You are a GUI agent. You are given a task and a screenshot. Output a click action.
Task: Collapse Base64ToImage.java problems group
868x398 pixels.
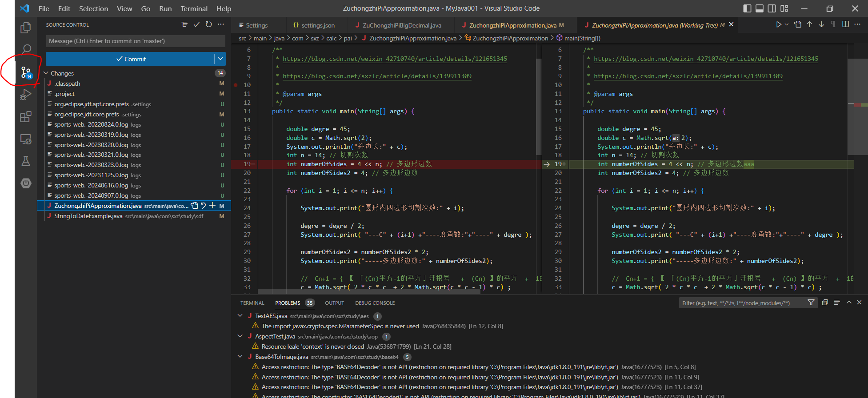240,357
